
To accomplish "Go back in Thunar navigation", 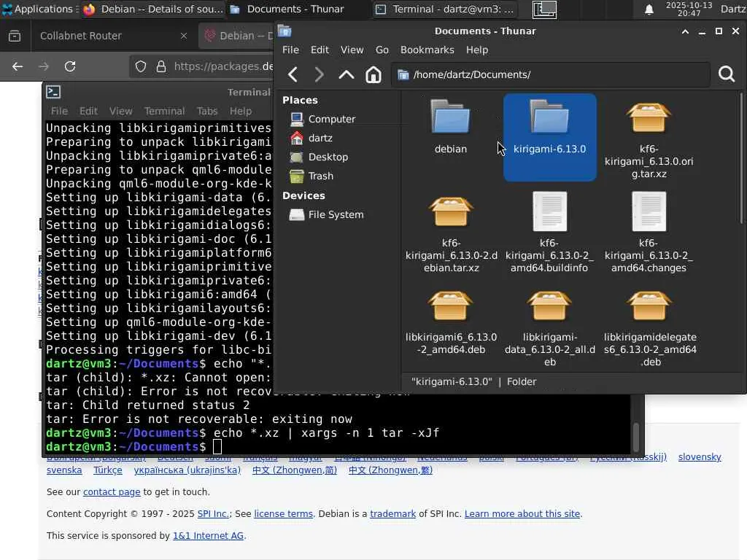I will [293, 74].
